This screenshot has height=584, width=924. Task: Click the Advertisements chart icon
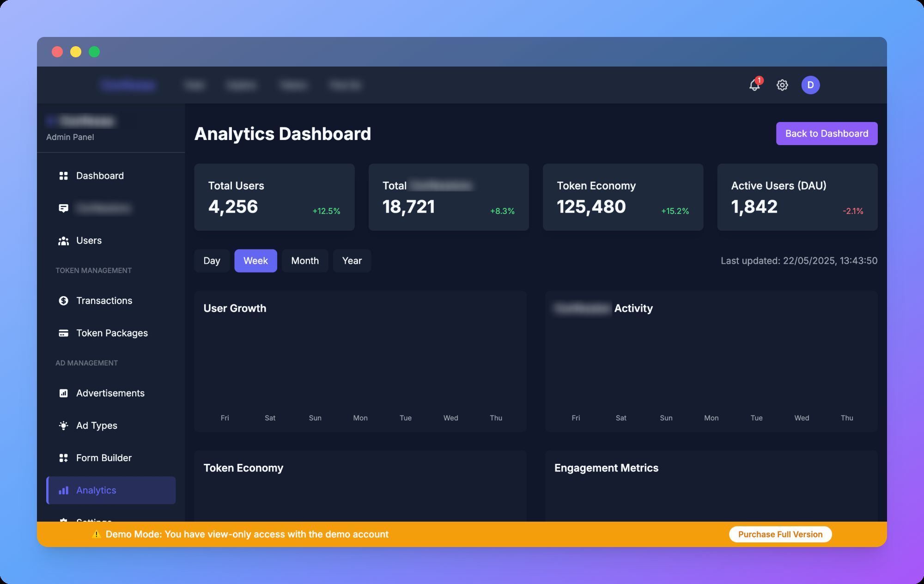point(64,393)
